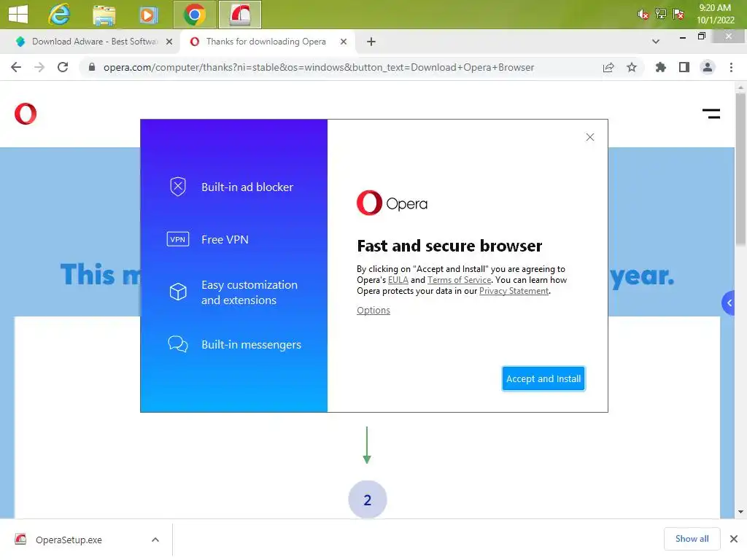
Task: Open the EULA link
Action: point(398,280)
